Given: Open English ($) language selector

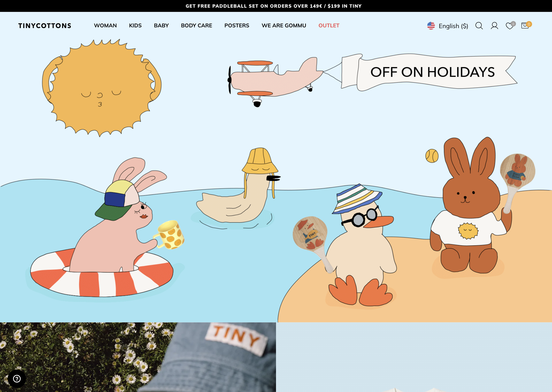Looking at the screenshot, I should 453,26.
